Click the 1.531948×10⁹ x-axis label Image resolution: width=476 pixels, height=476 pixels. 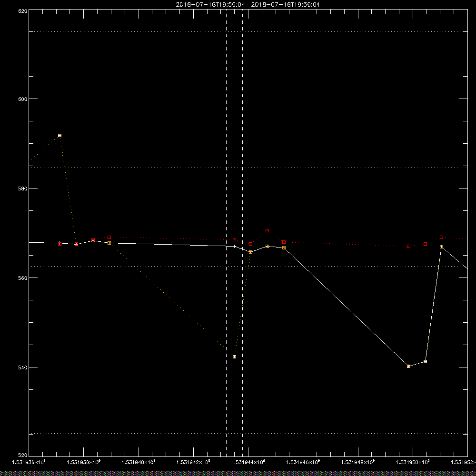[x=358, y=462]
